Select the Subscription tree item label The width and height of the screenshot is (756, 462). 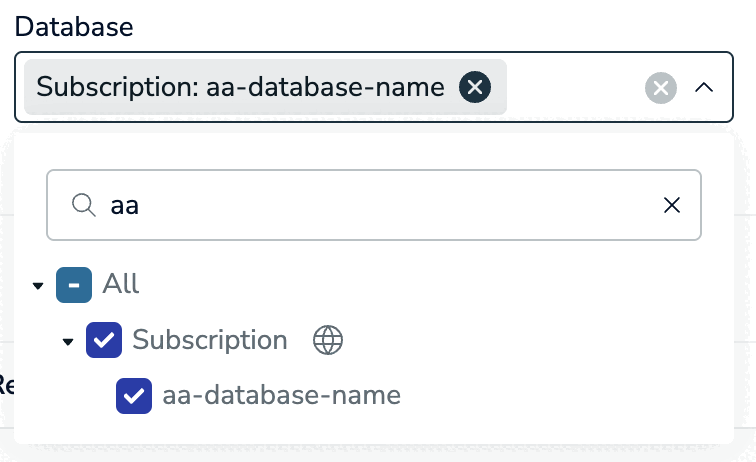click(210, 340)
